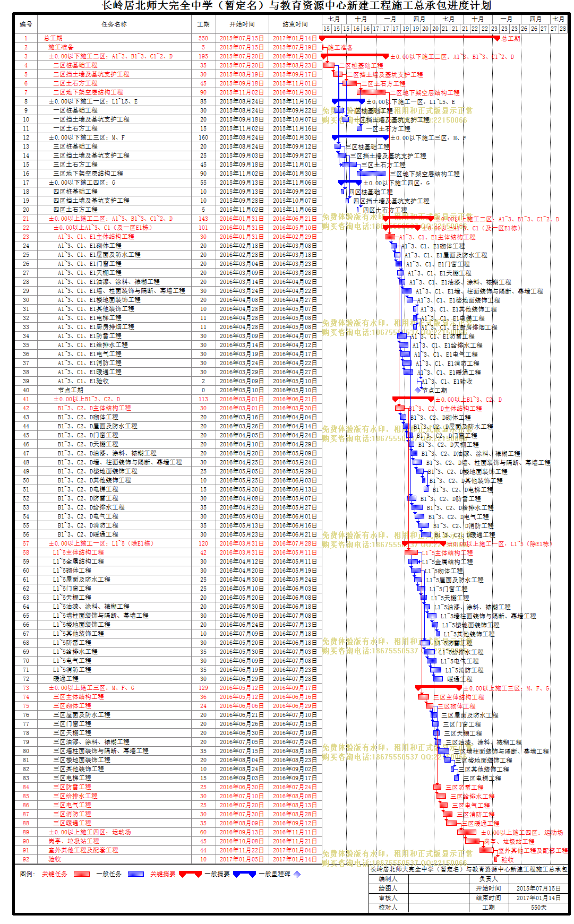Viewport: 574px width, 924px height.
Task: Click the Gantt label 二区挡土墙及基坑支护工程 beside its bar
Action: tap(384, 74)
